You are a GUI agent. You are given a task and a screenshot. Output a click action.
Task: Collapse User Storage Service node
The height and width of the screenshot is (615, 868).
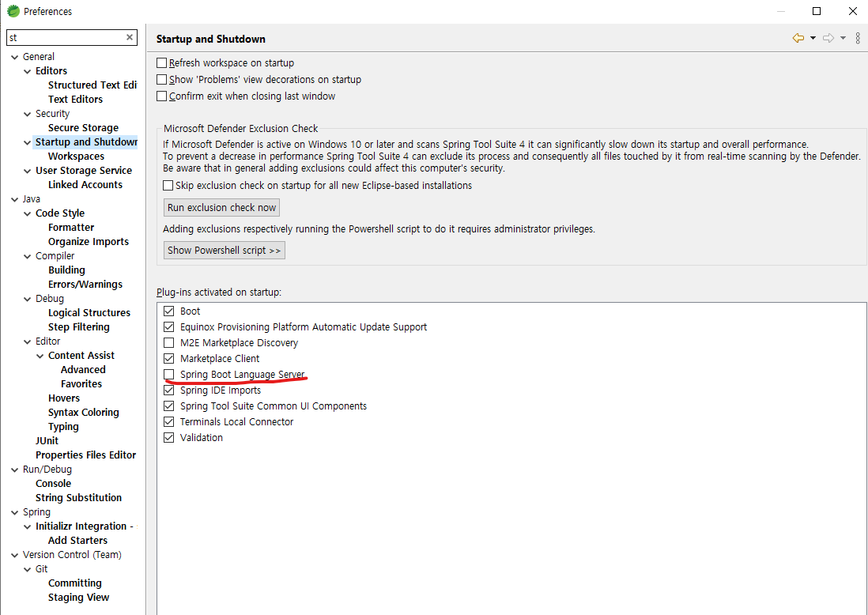click(x=27, y=171)
